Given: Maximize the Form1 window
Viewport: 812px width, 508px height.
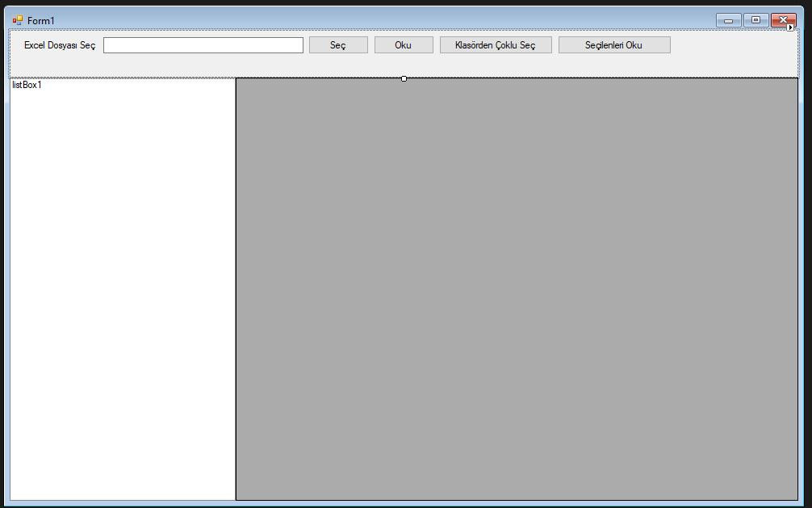Looking at the screenshot, I should pos(755,19).
